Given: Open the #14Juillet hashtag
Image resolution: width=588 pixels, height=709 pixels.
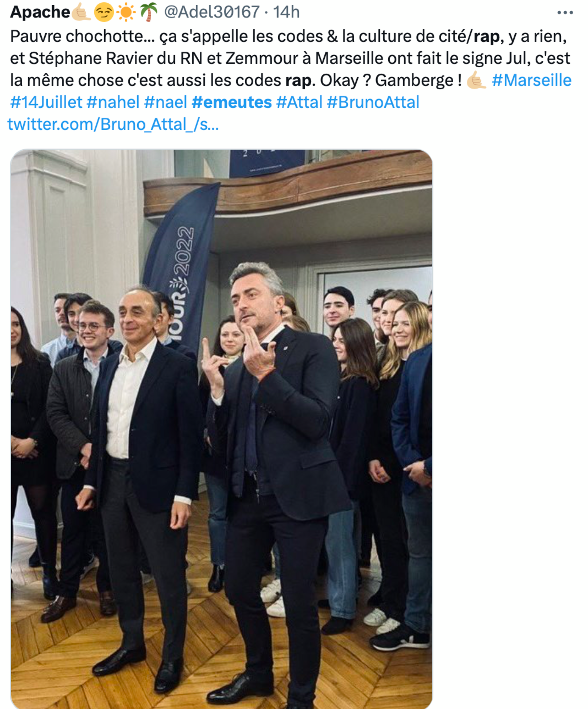Looking at the screenshot, I should click(46, 102).
